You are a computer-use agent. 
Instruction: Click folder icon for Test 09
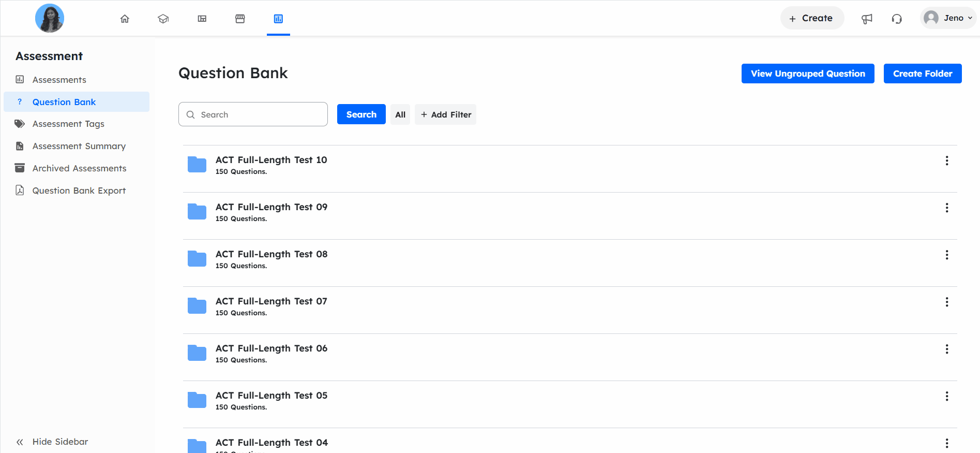pos(197,211)
